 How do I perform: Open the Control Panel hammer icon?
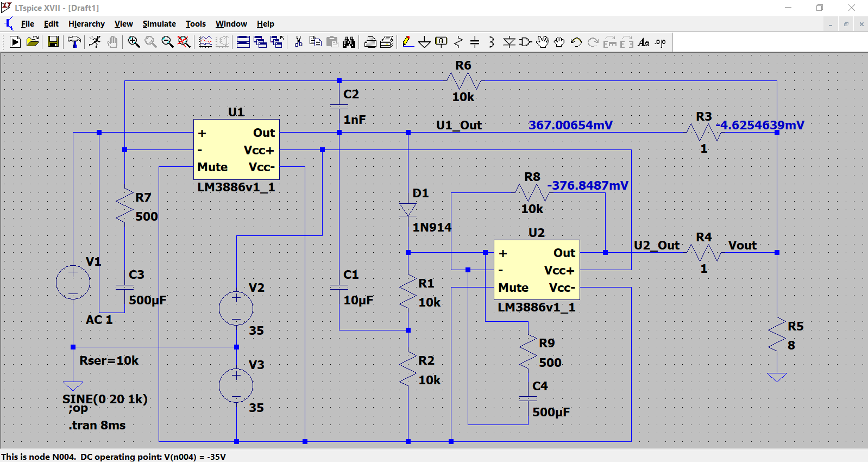point(74,42)
